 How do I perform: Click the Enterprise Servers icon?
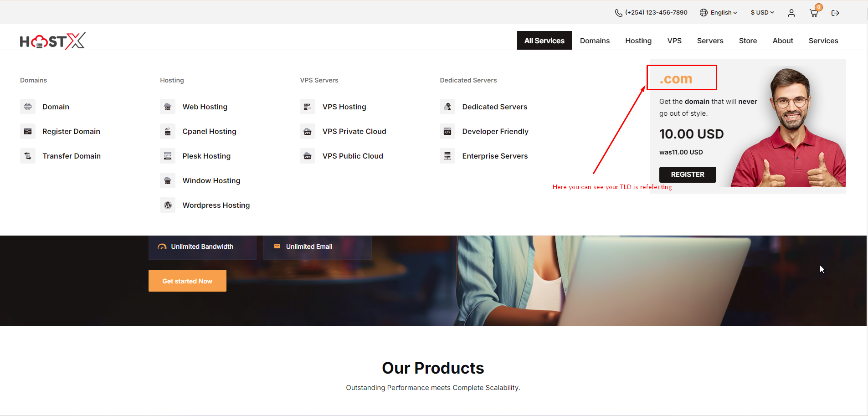click(447, 156)
